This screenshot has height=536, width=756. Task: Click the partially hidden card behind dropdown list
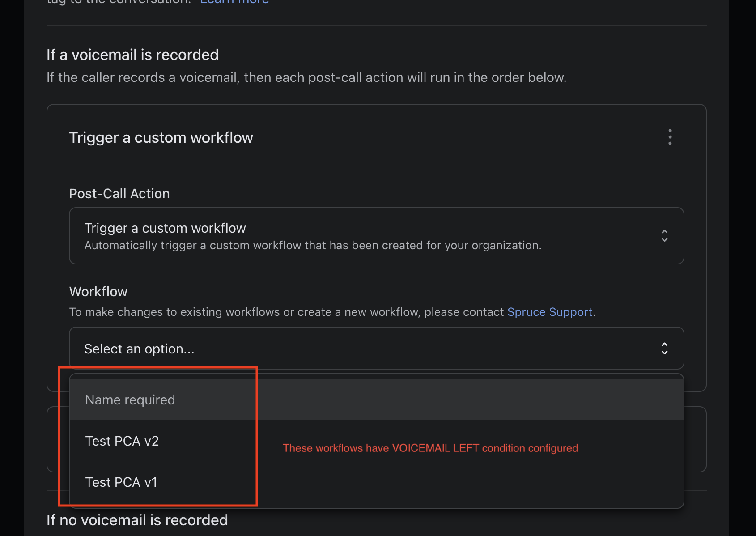695,439
